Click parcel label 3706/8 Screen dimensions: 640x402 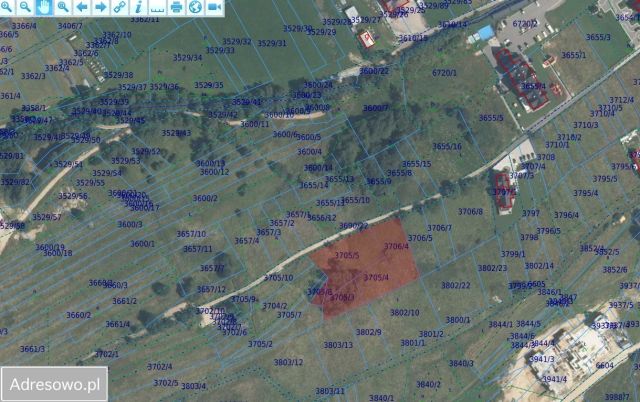(470, 211)
